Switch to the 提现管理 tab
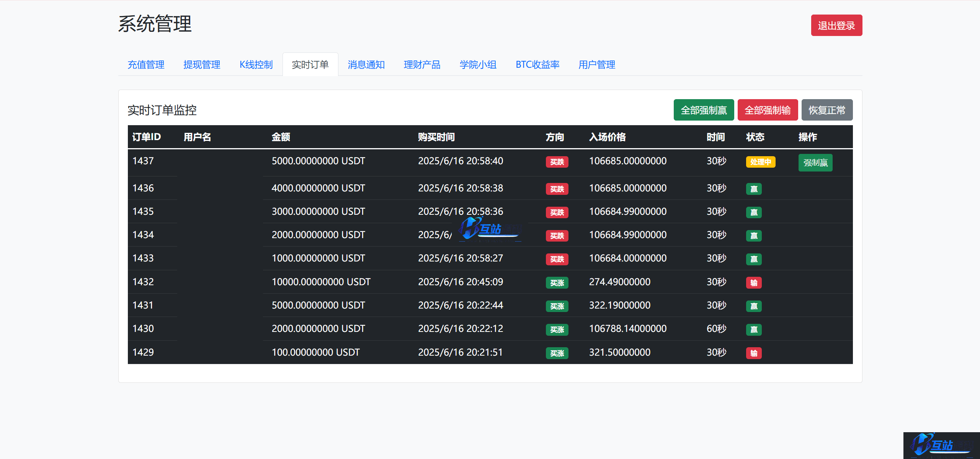980x459 pixels. [x=202, y=64]
